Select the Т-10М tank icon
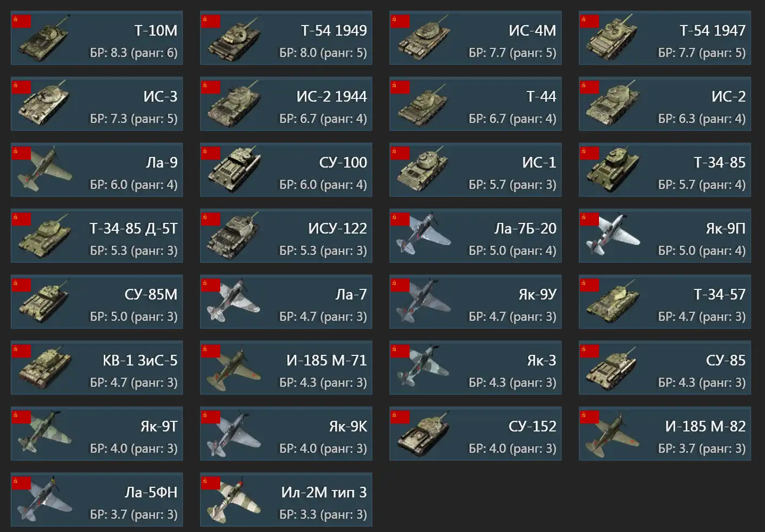This screenshot has height=532, width=765. click(44, 38)
